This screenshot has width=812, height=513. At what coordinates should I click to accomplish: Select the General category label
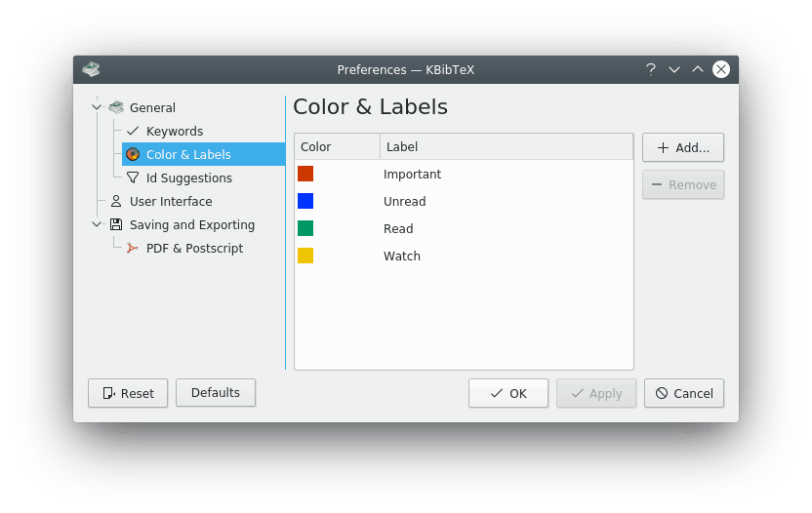coord(152,107)
